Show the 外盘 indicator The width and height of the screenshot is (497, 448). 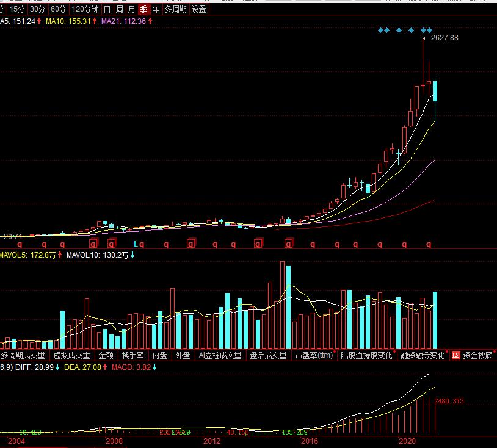(183, 355)
